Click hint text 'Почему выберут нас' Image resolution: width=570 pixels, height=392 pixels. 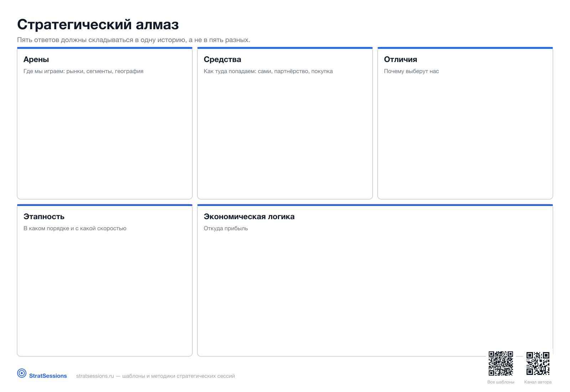coord(411,71)
